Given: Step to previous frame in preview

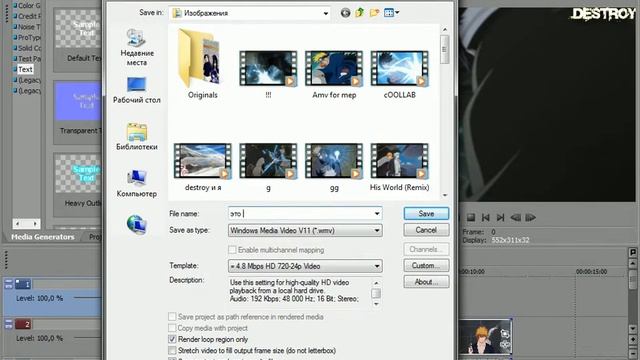Looking at the screenshot, I should click(516, 218).
